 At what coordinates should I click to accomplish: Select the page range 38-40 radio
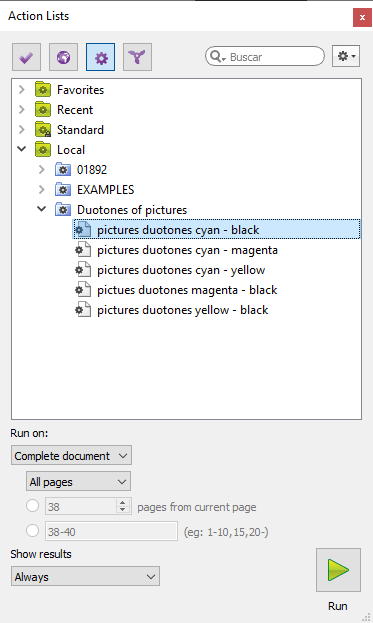(x=32, y=530)
